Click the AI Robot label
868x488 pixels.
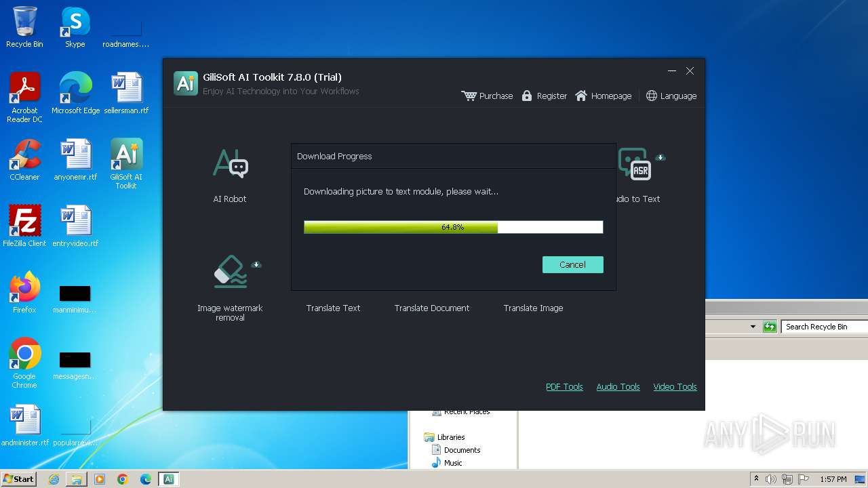230,199
